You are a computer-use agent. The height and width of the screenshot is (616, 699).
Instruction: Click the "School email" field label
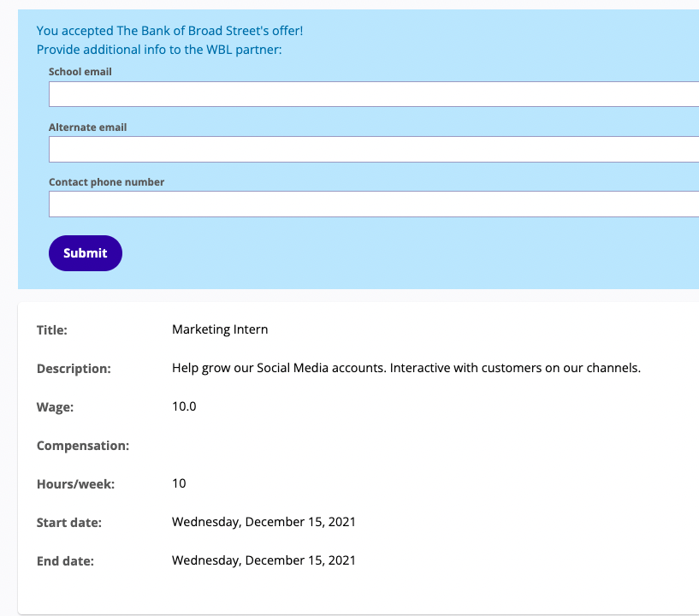pyautogui.click(x=80, y=72)
